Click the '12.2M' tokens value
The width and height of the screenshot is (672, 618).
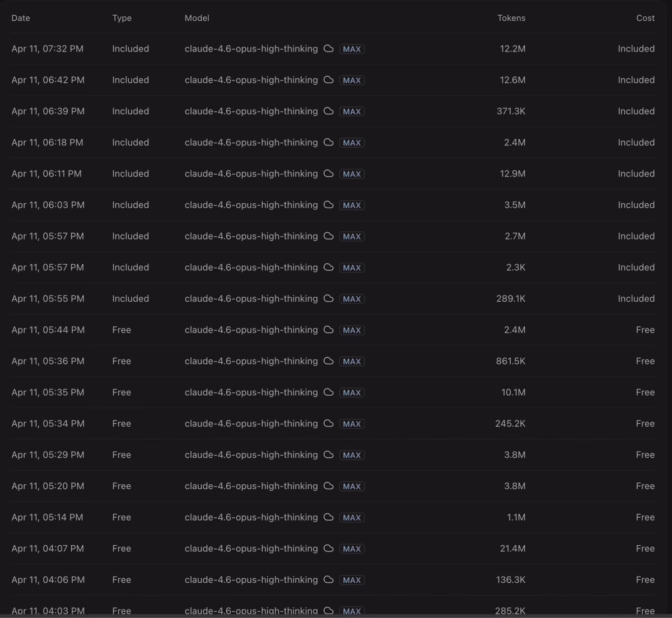tap(512, 49)
